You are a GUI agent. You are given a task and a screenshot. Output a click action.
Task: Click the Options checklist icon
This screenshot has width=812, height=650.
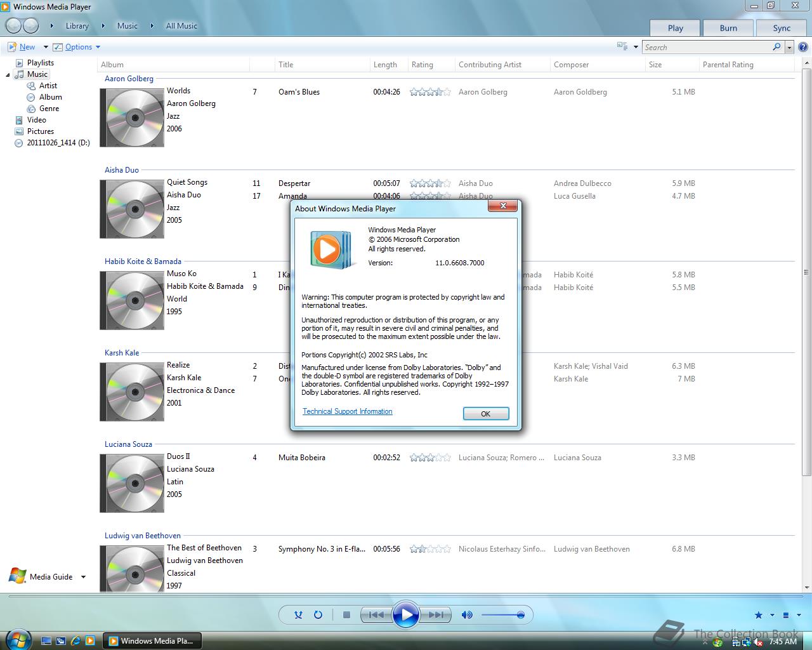(58, 47)
